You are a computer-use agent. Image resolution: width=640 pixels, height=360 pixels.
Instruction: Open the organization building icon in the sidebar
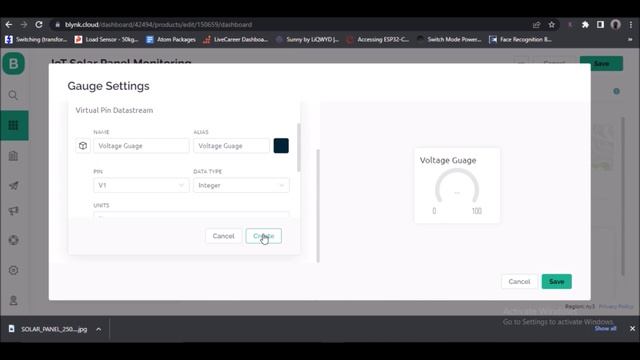tap(13, 156)
